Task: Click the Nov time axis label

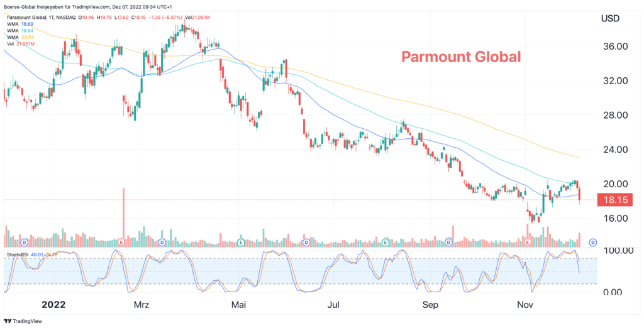Action: pos(525,305)
